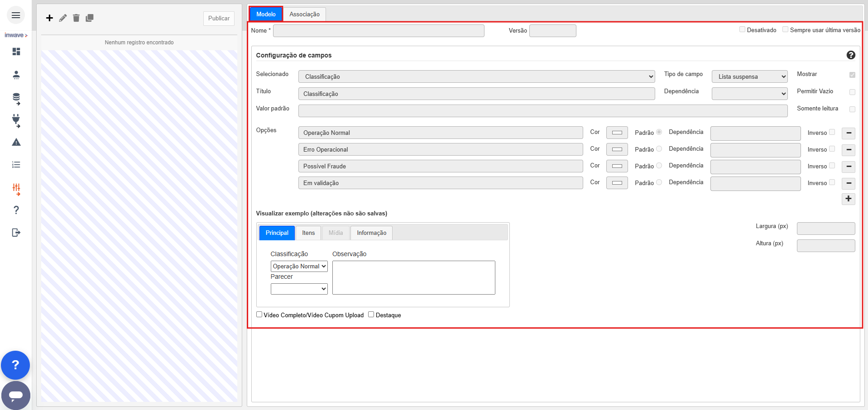Toggle the Somente leitura checkbox
Screen dimensions: 868x410
(852, 109)
